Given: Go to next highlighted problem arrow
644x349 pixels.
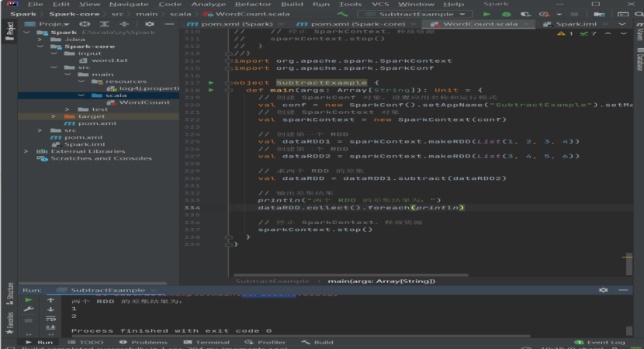Looking at the screenshot, I should 624,33.
